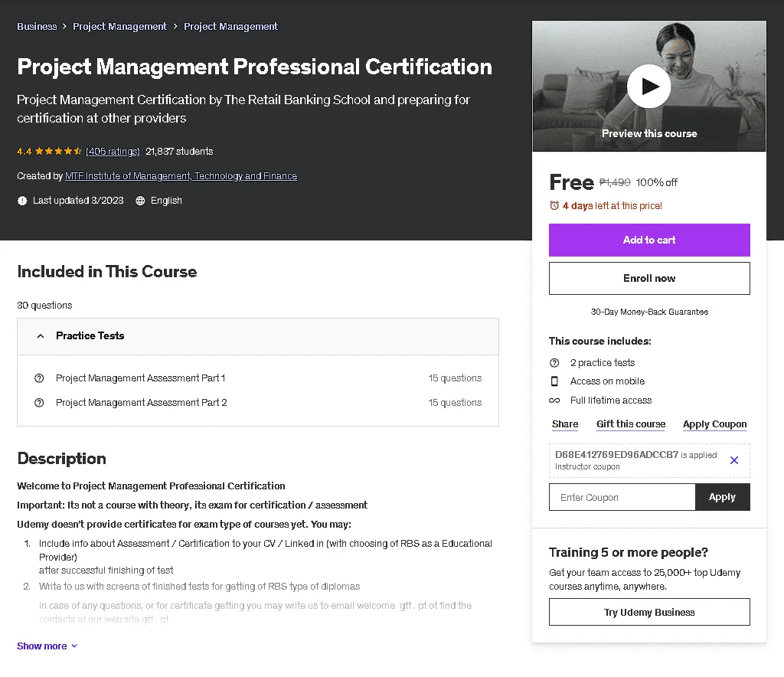Remove the applied instructor coupon
Viewport: 784px width, 677px height.
(734, 460)
